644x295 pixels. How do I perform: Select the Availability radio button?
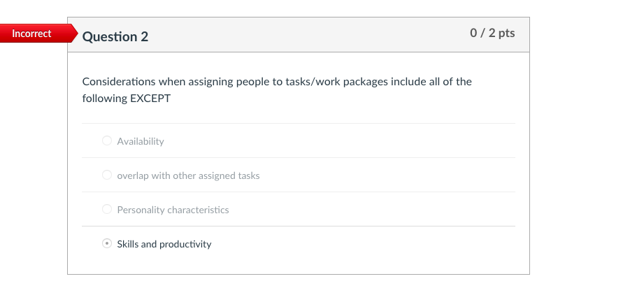click(107, 141)
